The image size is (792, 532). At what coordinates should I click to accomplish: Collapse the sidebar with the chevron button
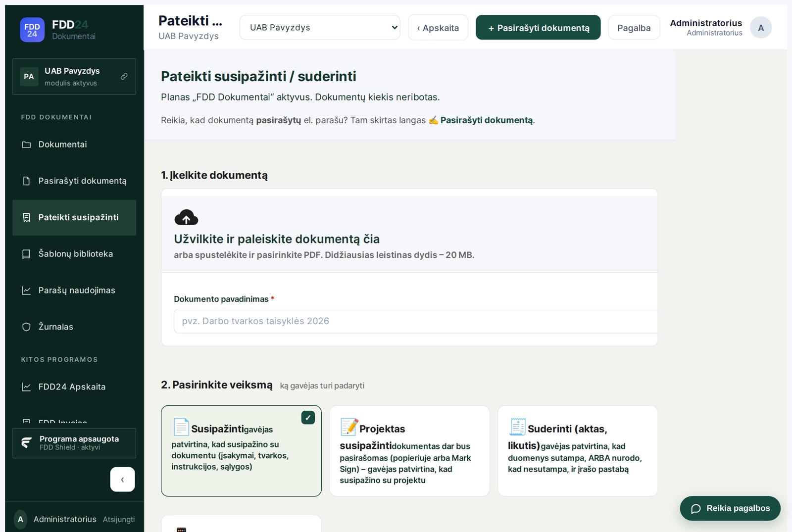click(122, 480)
